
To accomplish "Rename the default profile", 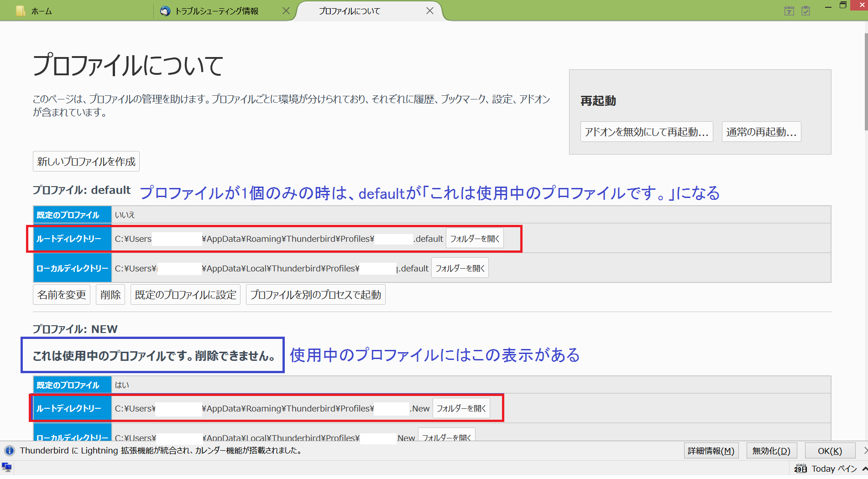I will coord(62,295).
